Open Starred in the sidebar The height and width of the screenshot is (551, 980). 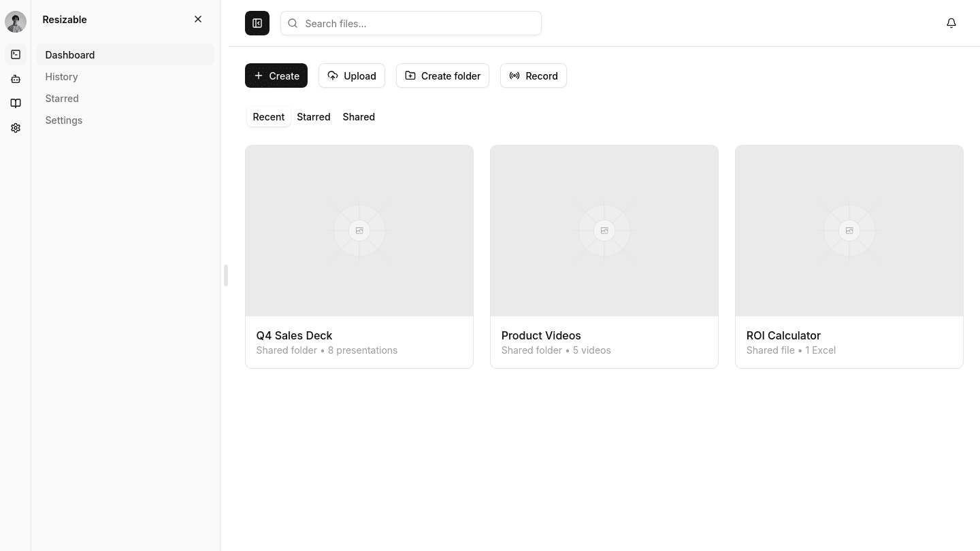[125, 98]
